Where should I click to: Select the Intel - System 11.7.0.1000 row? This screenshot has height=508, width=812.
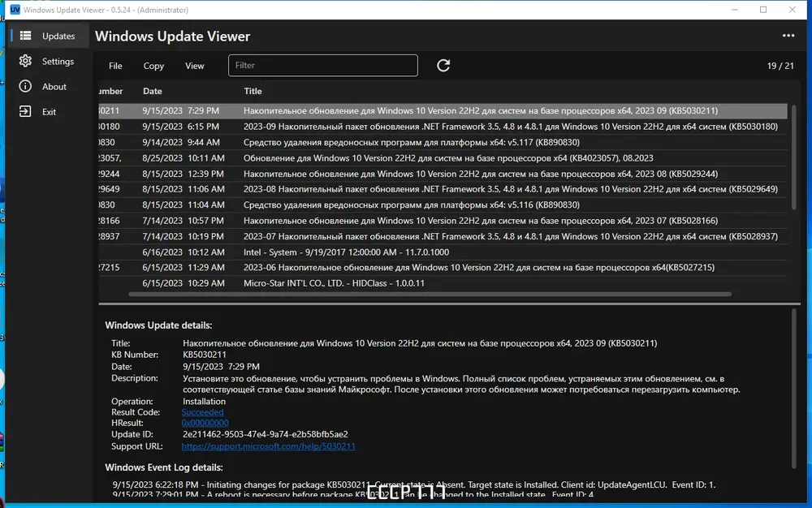[x=443, y=252]
